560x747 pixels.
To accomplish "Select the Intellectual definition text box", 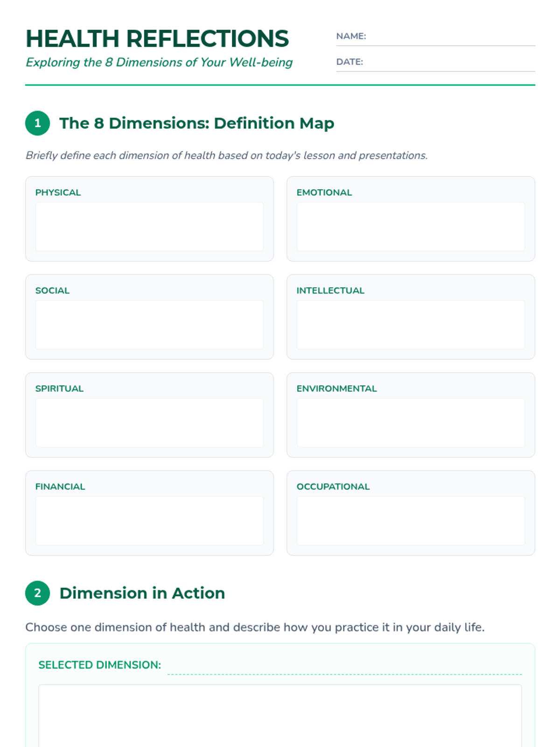I will (411, 324).
